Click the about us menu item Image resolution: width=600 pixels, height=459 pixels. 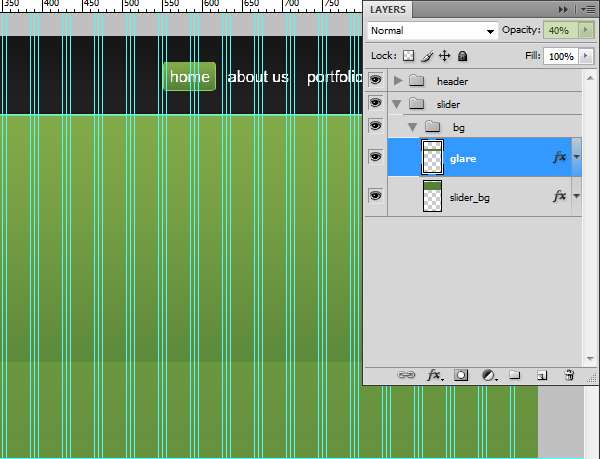tap(258, 77)
